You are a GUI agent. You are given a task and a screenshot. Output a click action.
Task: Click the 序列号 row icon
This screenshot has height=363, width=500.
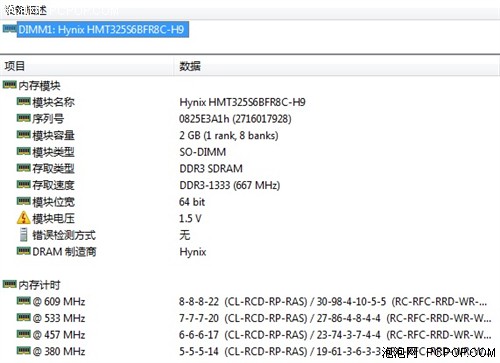tap(24, 118)
